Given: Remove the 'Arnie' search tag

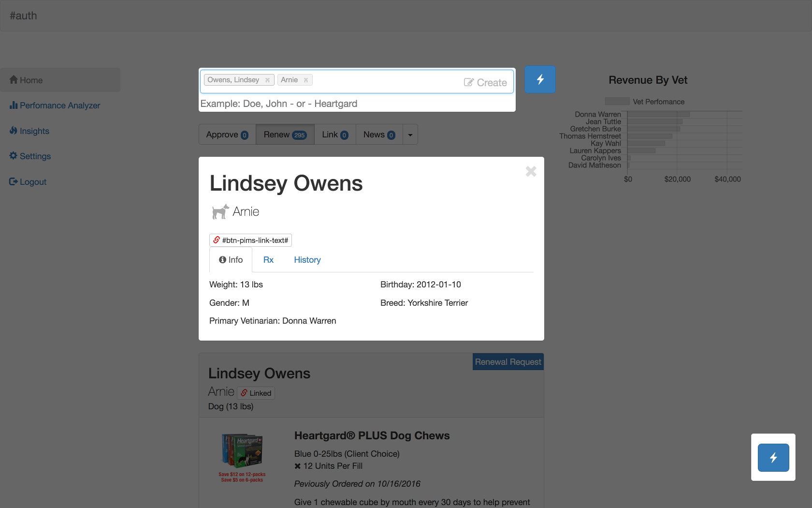Looking at the screenshot, I should pos(306,80).
